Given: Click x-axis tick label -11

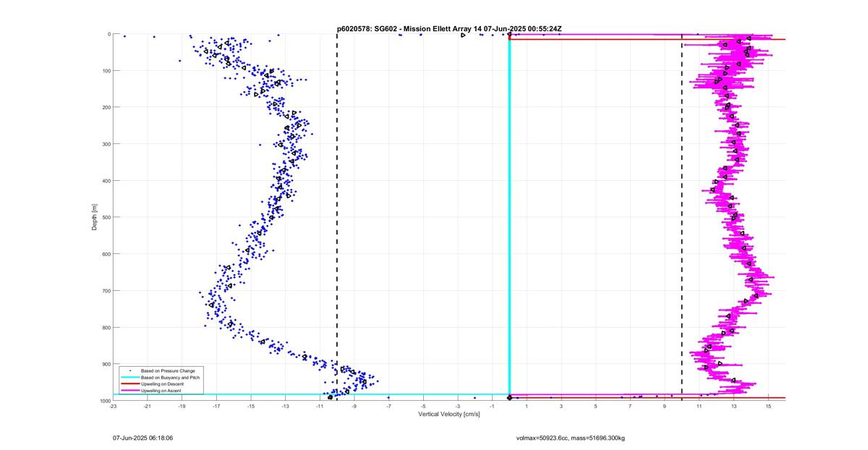Looking at the screenshot, I should (x=320, y=406).
